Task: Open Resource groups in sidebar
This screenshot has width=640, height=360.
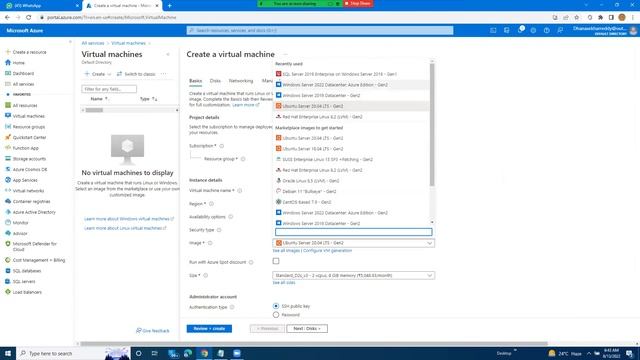Action: (25, 127)
